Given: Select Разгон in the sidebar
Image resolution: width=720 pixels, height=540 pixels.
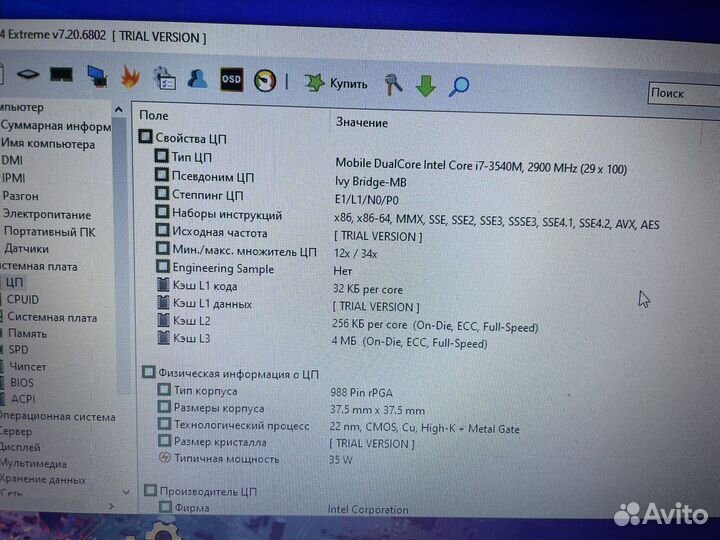Looking at the screenshot, I should pyautogui.click(x=21, y=196).
